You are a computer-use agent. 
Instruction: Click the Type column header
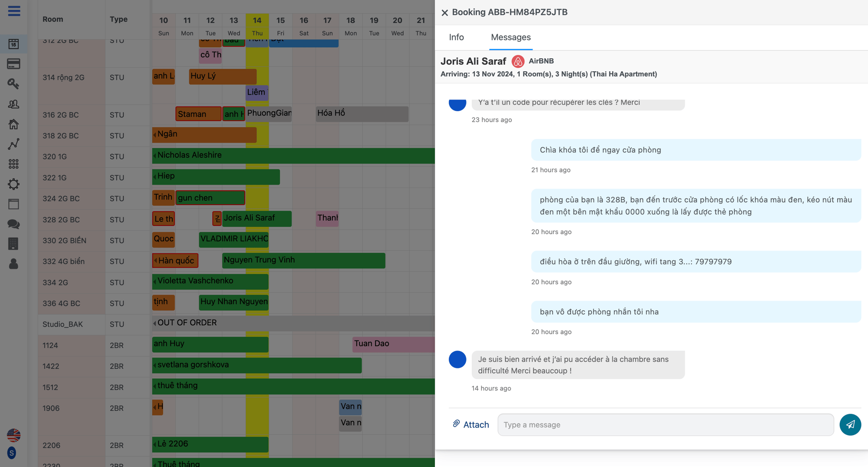point(118,19)
